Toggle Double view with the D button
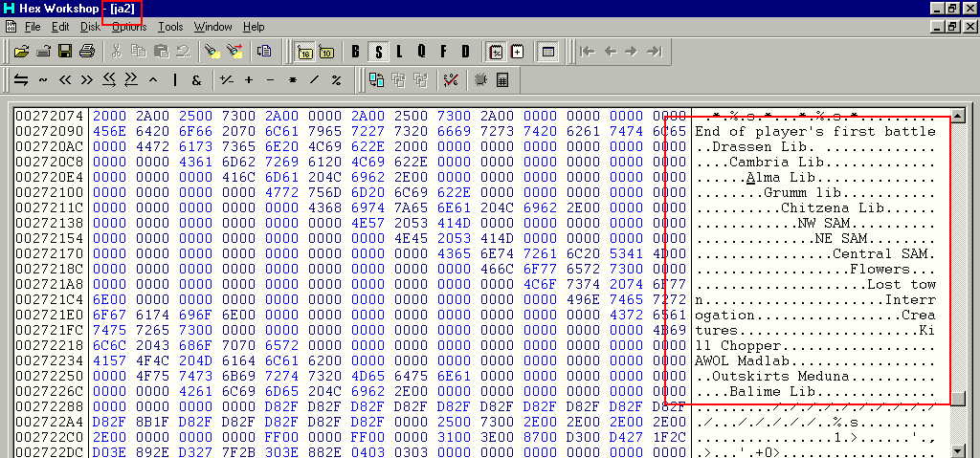This screenshot has width=980, height=458. pyautogui.click(x=465, y=52)
